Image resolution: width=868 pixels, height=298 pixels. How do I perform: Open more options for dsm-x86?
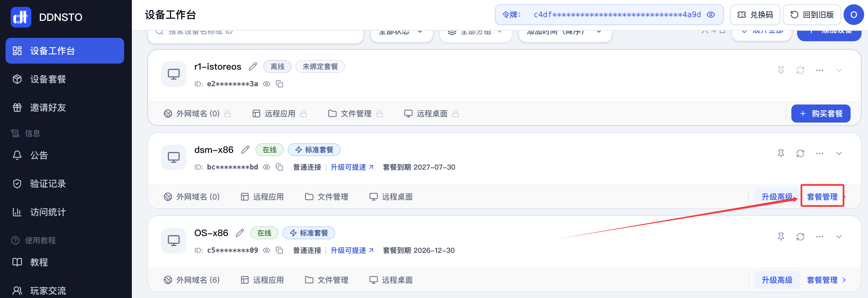point(819,154)
